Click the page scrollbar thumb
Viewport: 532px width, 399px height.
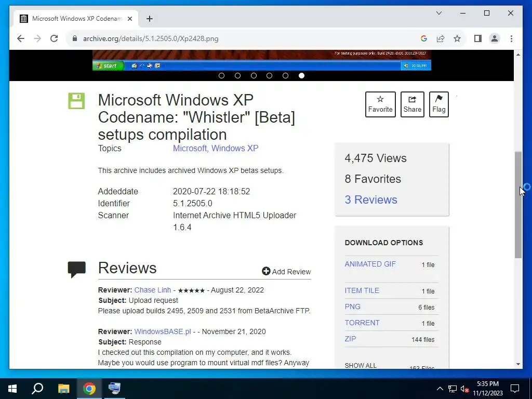point(518,205)
